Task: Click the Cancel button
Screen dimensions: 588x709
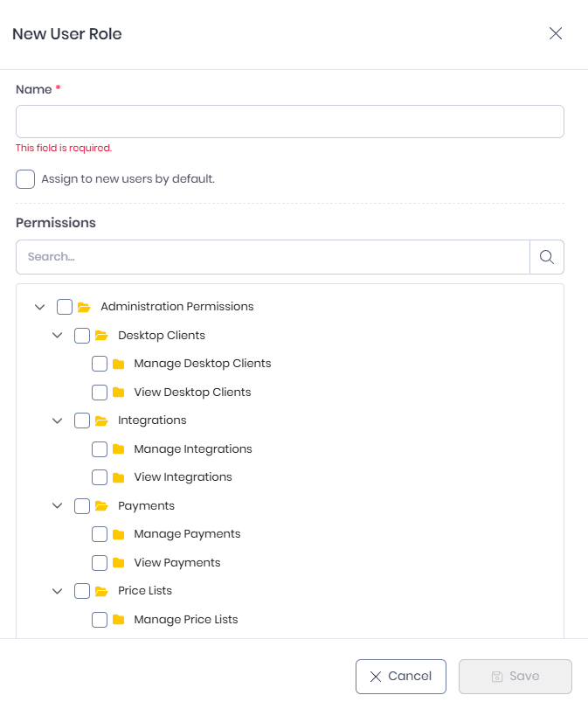Action: (x=401, y=677)
